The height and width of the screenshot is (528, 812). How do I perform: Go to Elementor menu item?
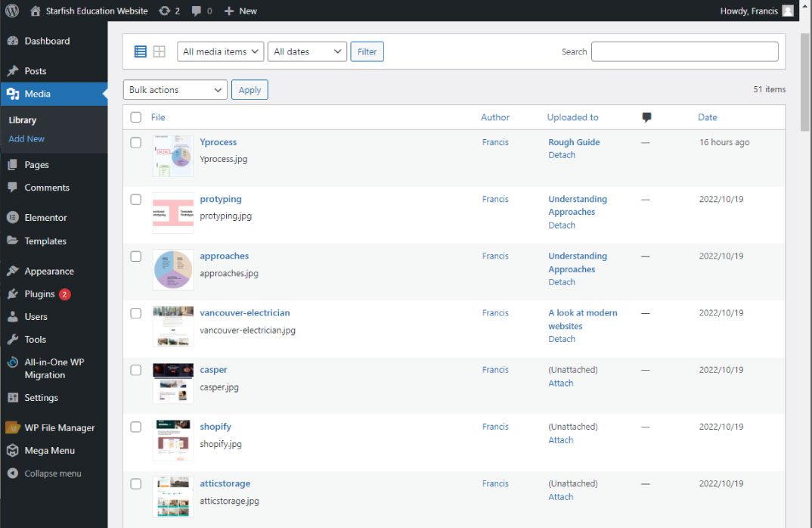coord(45,217)
